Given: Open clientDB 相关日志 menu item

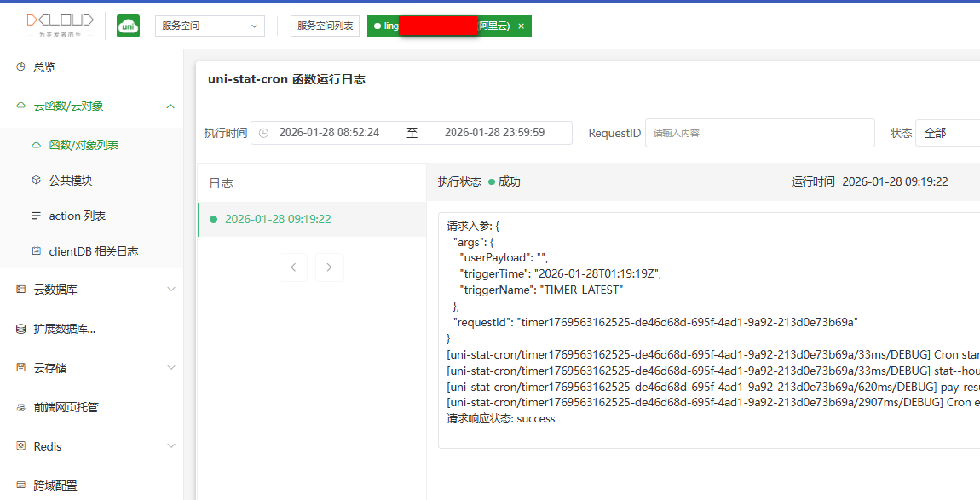Looking at the screenshot, I should click(93, 251).
